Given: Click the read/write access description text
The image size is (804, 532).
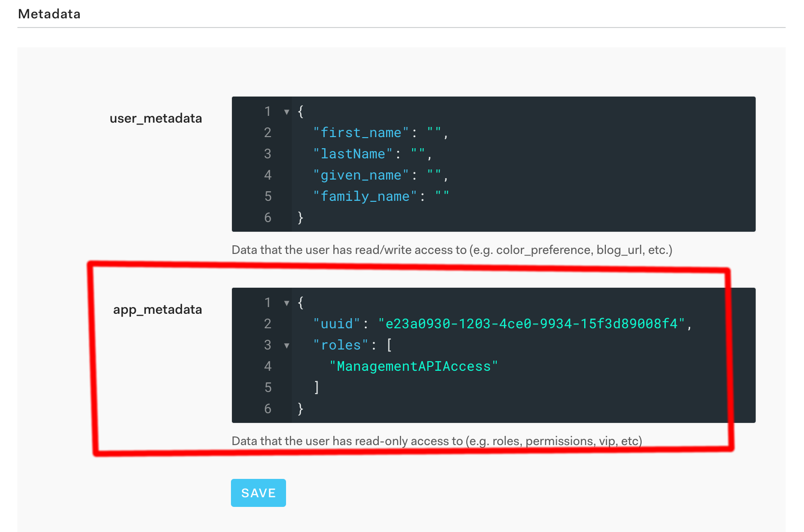Looking at the screenshot, I should click(x=452, y=250).
